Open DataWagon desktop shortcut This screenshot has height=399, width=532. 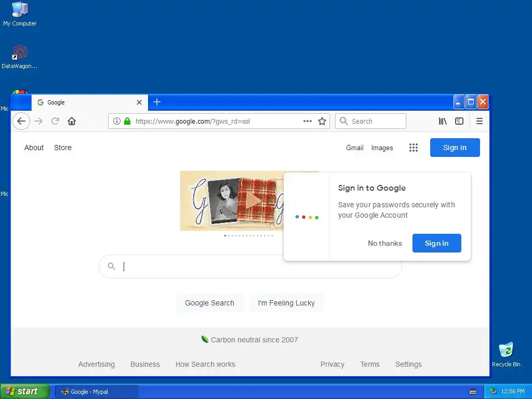[x=20, y=57]
